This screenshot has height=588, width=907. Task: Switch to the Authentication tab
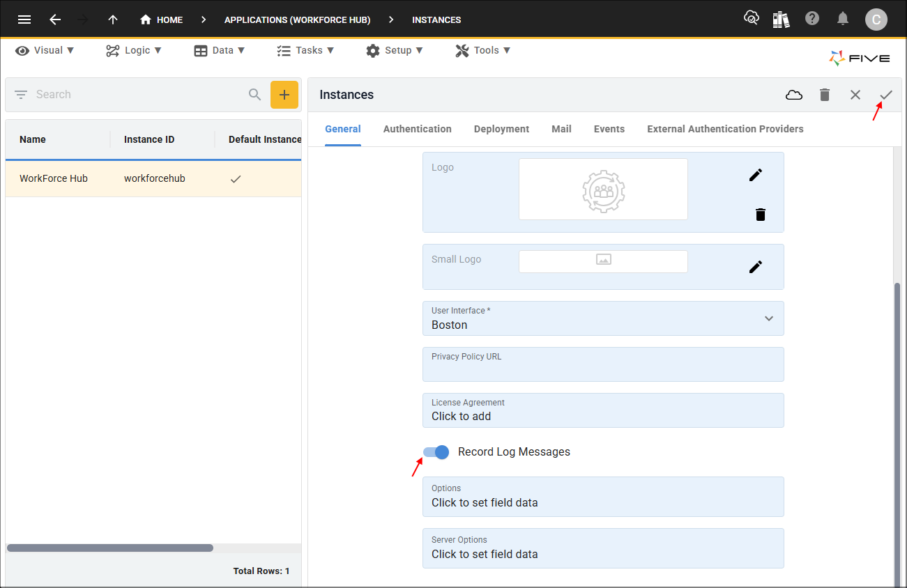(418, 129)
